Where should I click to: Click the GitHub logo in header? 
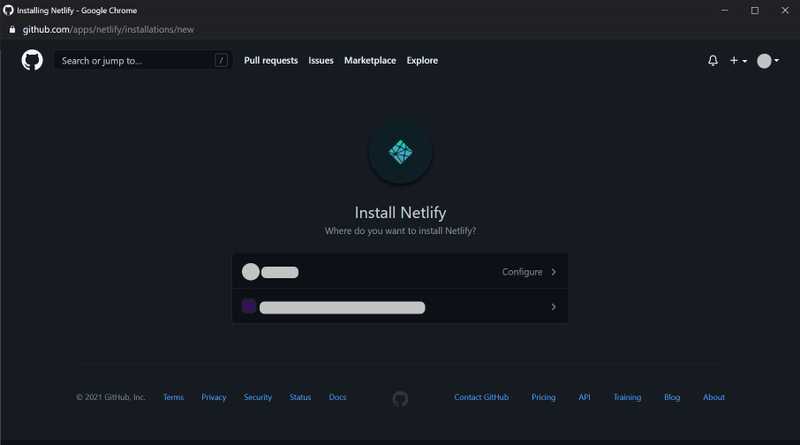click(32, 61)
